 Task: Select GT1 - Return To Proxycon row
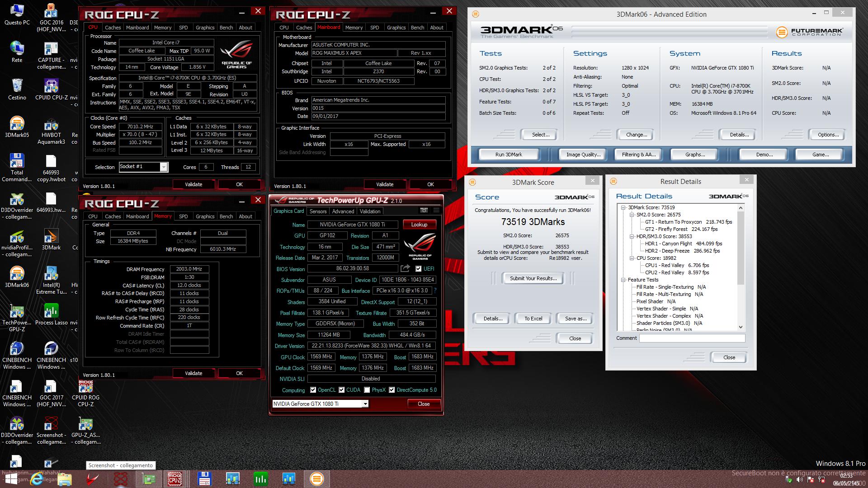pos(688,222)
